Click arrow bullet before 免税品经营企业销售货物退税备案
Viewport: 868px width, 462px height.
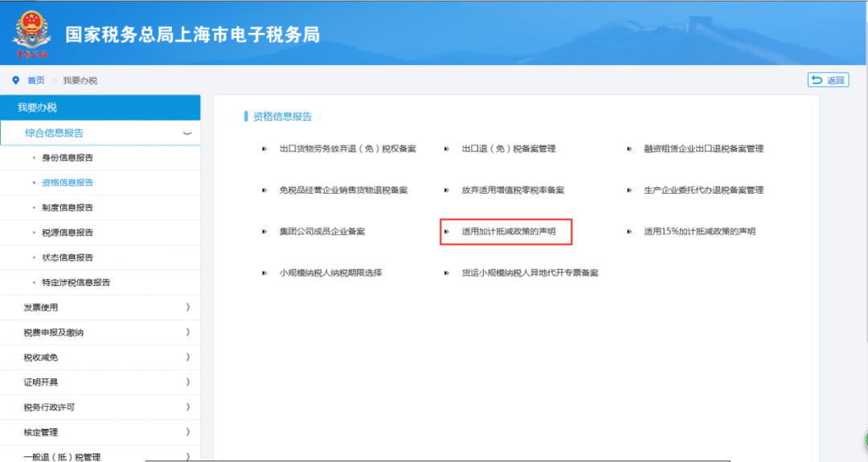[x=264, y=190]
